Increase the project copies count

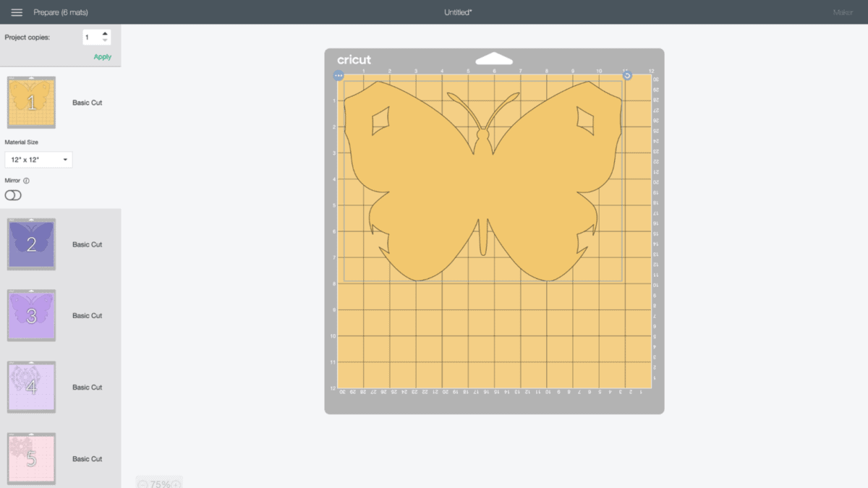tap(106, 33)
